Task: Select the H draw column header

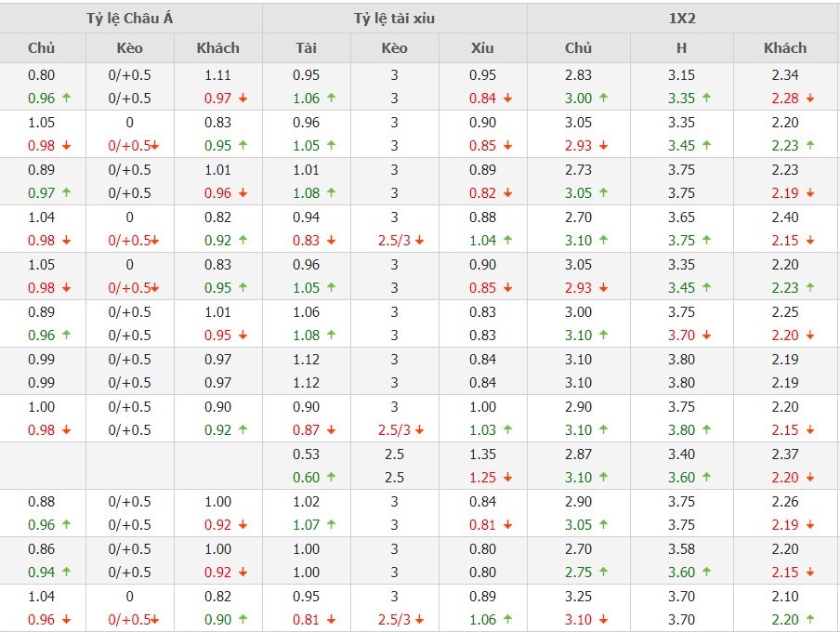Action: [x=681, y=48]
